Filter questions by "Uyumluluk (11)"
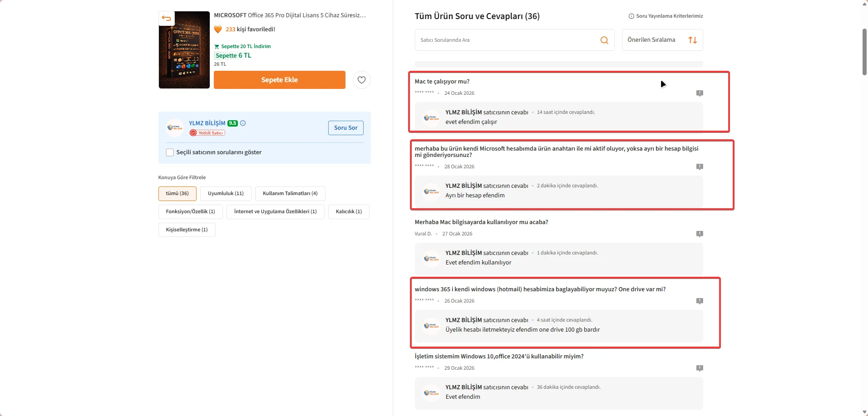This screenshot has height=416, width=868. pyautogui.click(x=226, y=194)
